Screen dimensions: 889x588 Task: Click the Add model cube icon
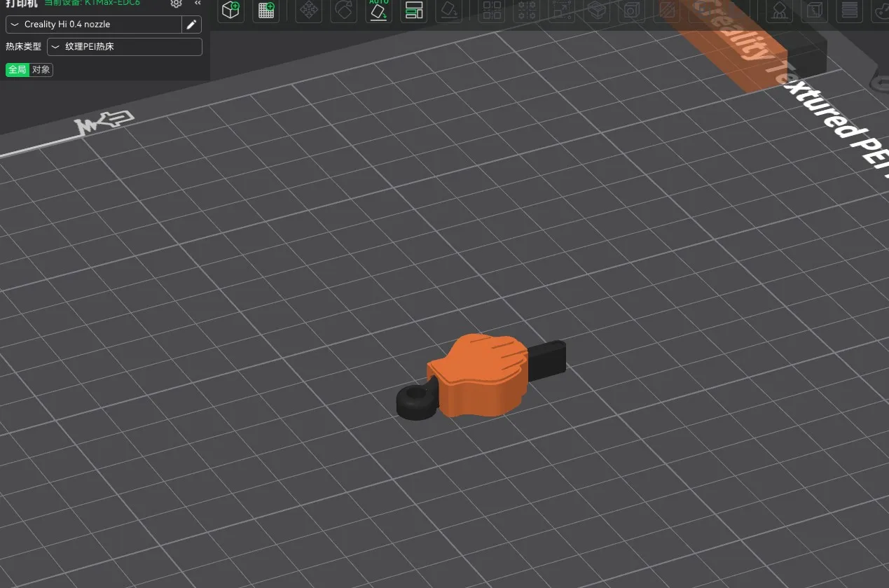(230, 10)
